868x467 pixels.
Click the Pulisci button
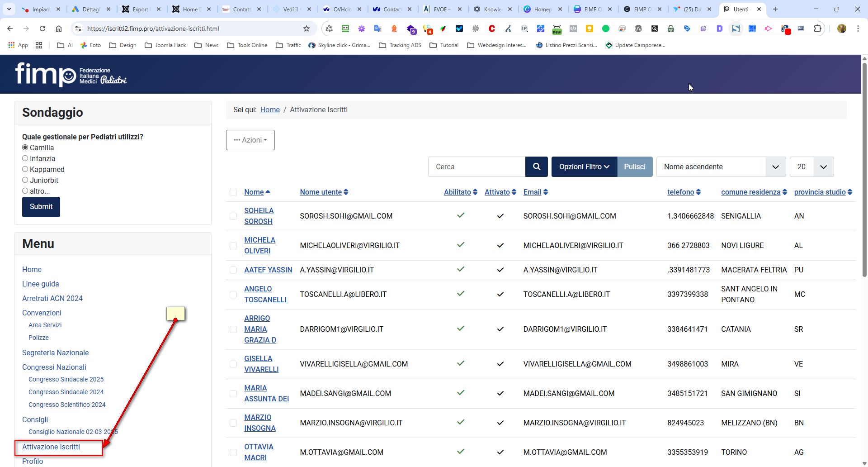coord(634,167)
